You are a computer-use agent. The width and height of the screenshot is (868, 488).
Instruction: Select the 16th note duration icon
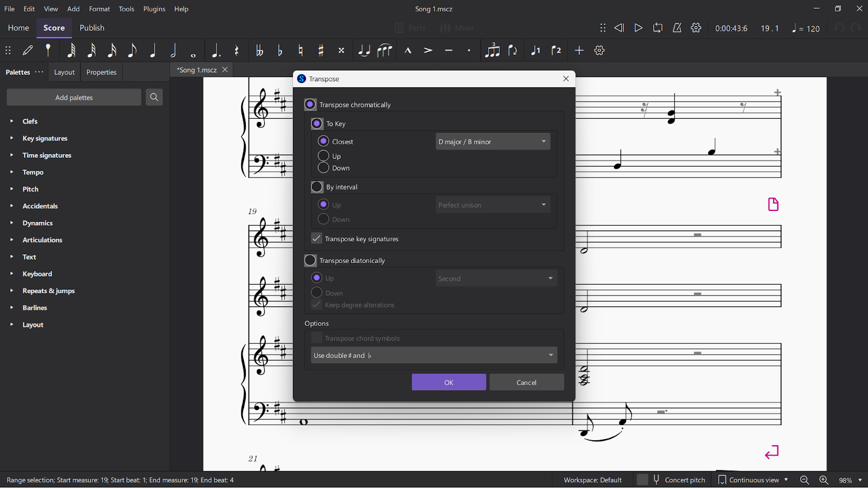coord(112,50)
